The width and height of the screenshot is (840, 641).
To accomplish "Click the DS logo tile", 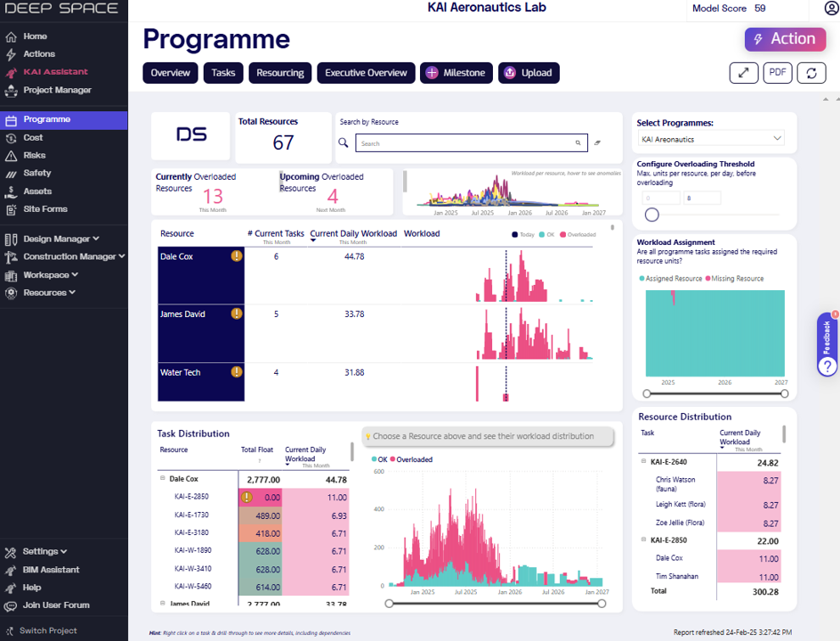I will (x=190, y=135).
